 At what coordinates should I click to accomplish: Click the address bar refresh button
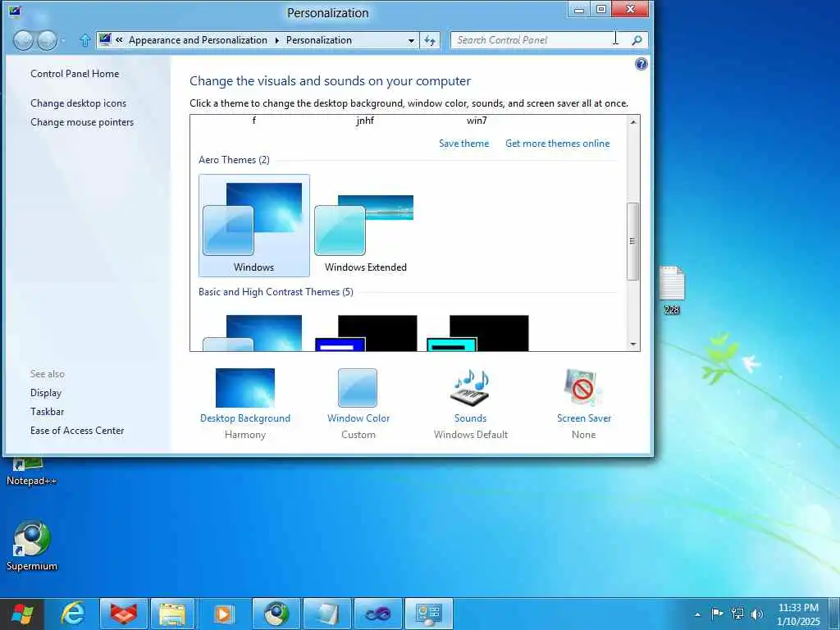pos(430,41)
